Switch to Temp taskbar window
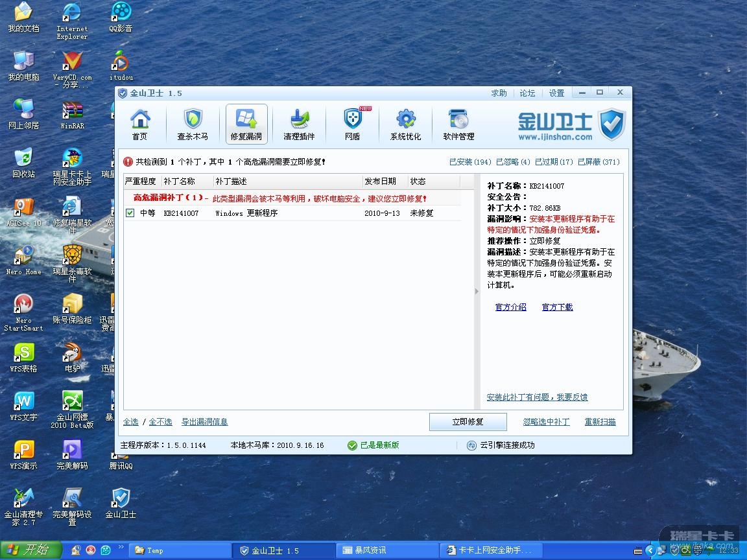Viewport: 747px width, 560px height. (x=179, y=550)
